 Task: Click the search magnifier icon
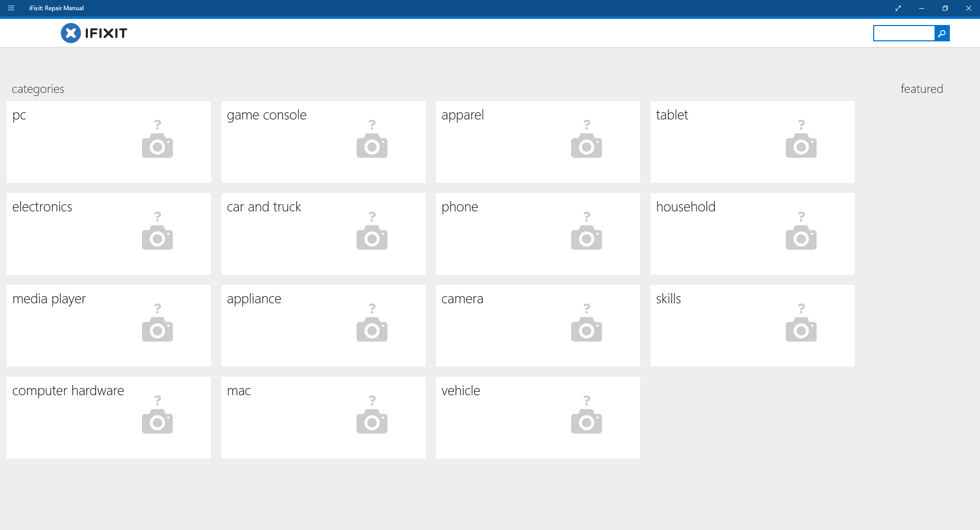point(942,33)
